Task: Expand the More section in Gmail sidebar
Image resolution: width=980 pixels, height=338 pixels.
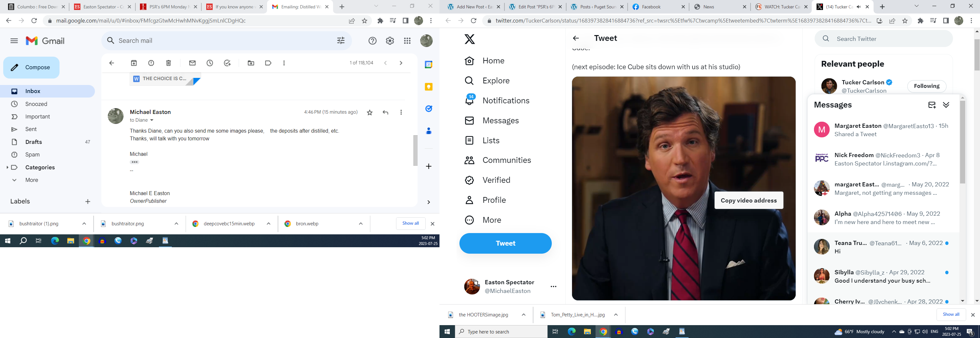Action: click(31, 180)
